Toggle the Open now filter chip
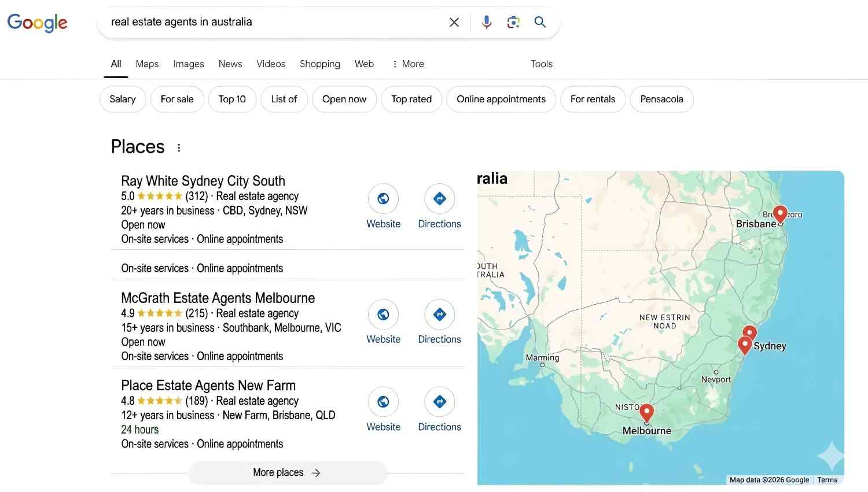 coord(344,99)
